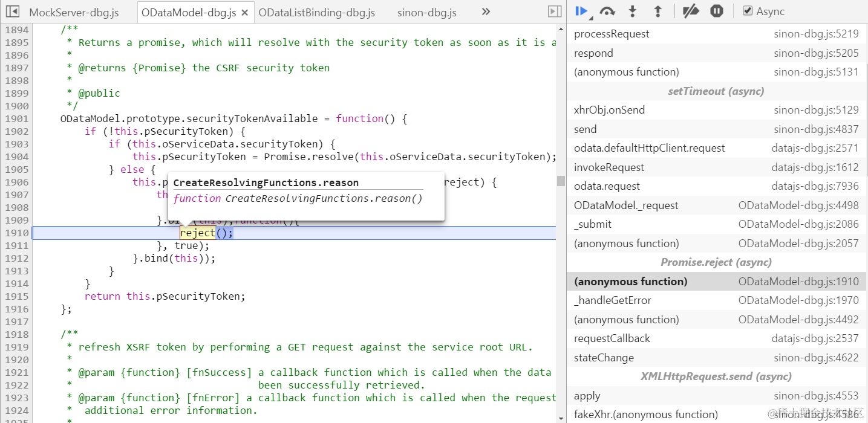This screenshot has width=868, height=423.
Task: Toggle pause on exceptions
Action: (x=717, y=11)
